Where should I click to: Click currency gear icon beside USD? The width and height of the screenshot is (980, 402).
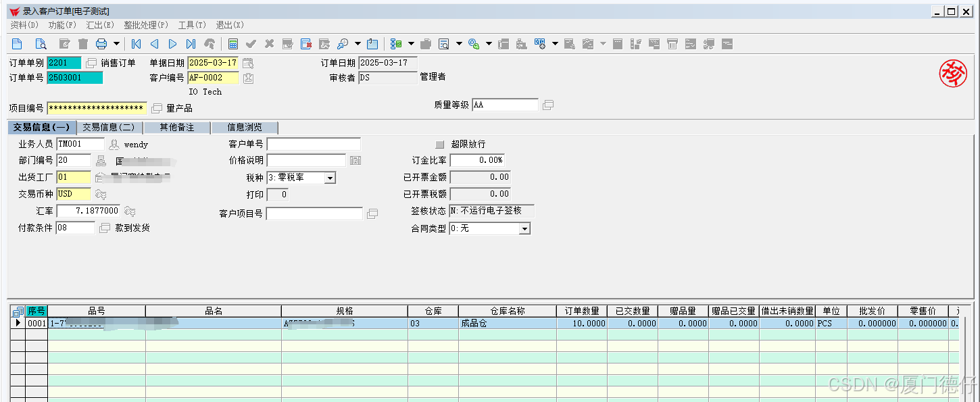pos(101,194)
